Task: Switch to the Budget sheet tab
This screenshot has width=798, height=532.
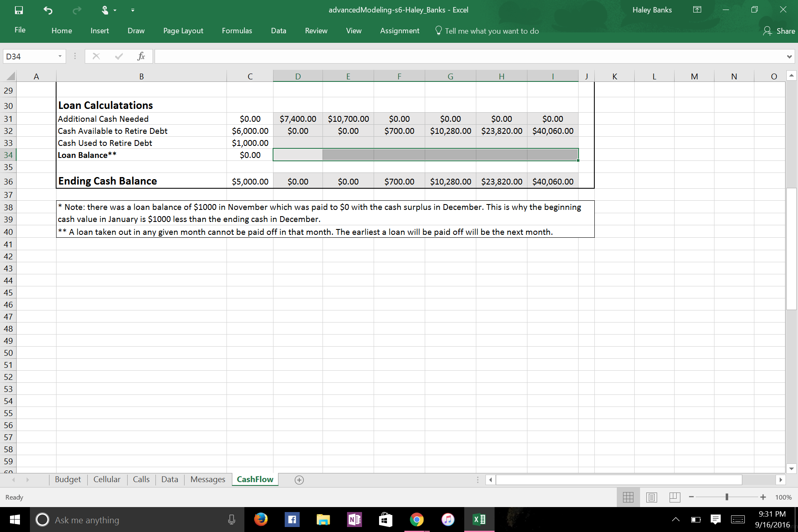Action: (x=68, y=479)
